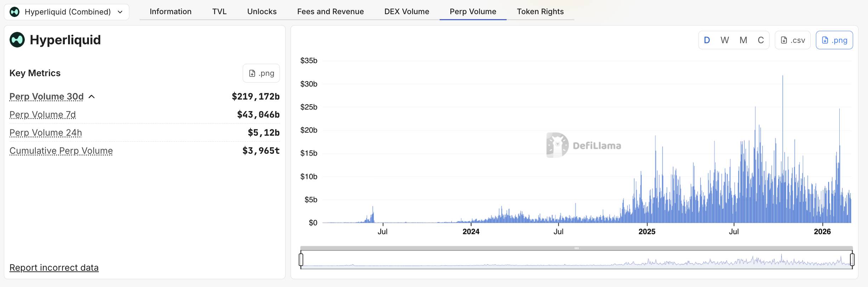The width and height of the screenshot is (868, 287).
Task: Download chart data as .csv
Action: tap(793, 40)
